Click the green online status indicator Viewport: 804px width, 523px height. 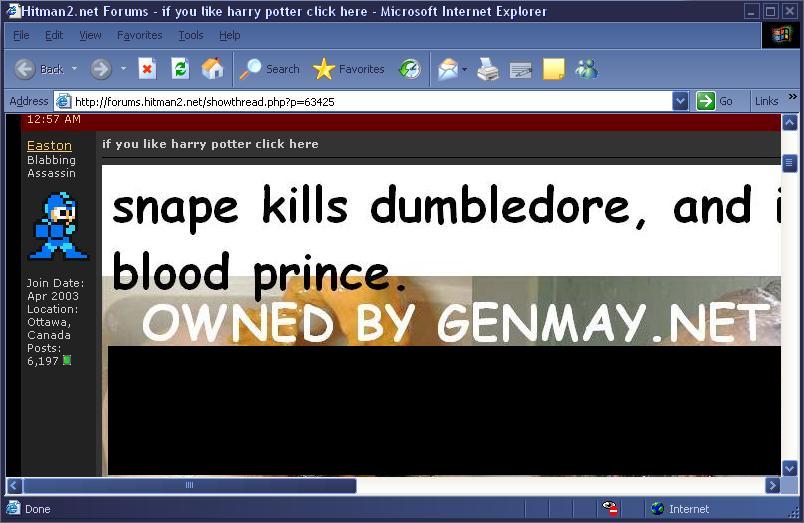[x=67, y=360]
